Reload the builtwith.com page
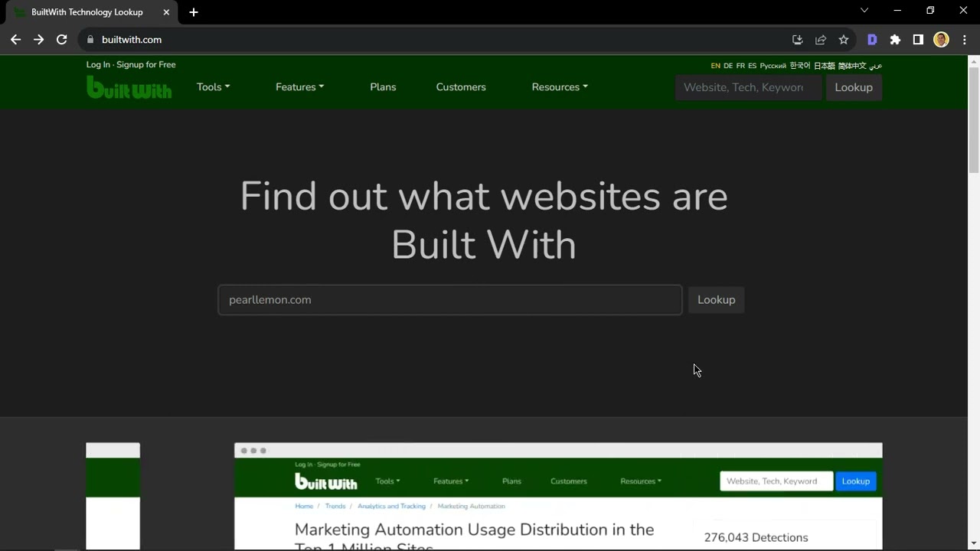980x551 pixels. click(x=62, y=40)
